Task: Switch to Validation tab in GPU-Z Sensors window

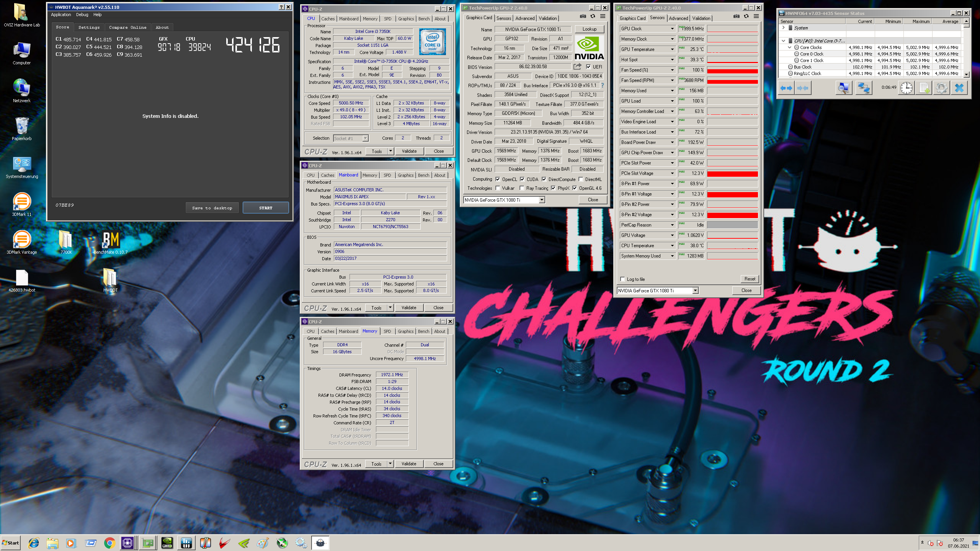Action: (701, 18)
